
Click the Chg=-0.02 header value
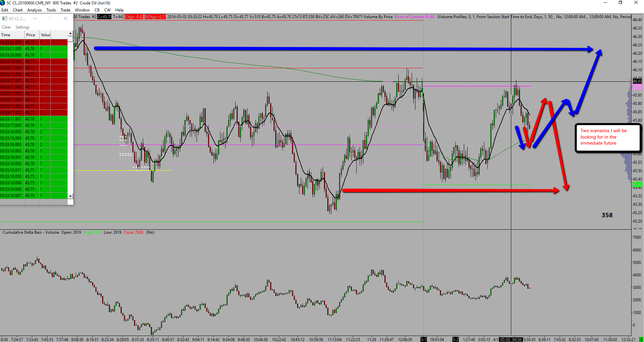(x=134, y=17)
